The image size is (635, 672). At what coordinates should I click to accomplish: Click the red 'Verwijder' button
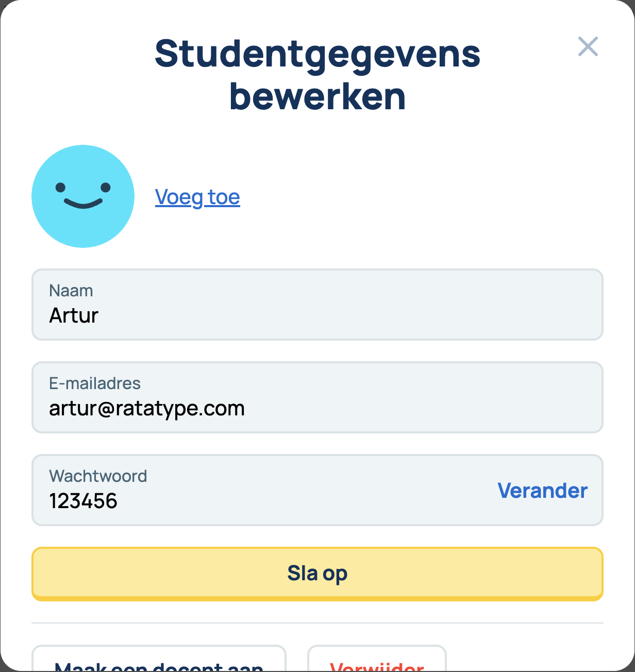377,663
